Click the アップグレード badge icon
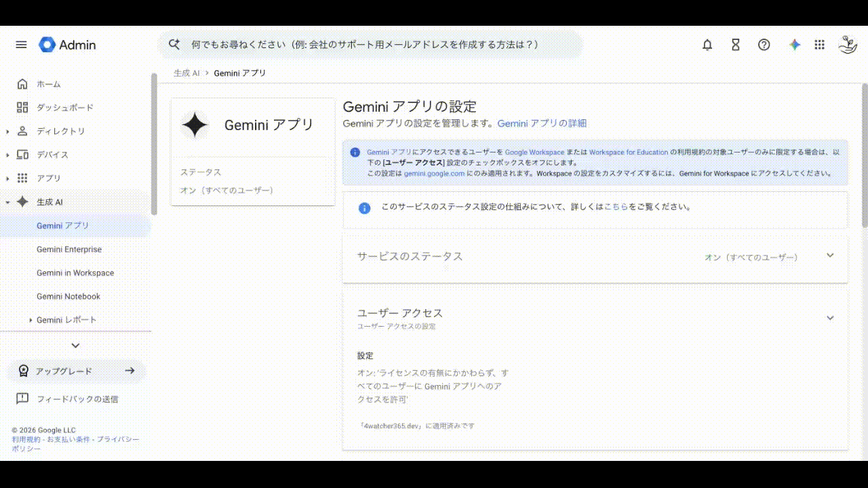Viewport: 868px width, 488px height. pos(24,371)
